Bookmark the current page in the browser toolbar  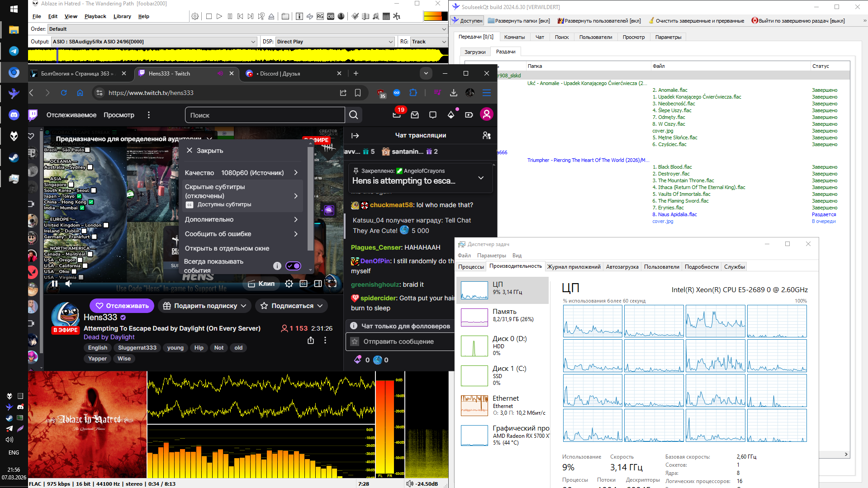click(358, 93)
